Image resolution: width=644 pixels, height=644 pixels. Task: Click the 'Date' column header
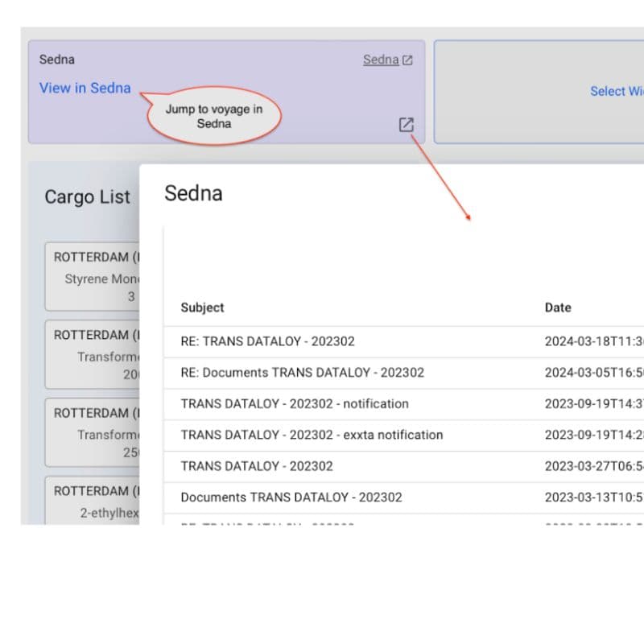click(558, 308)
